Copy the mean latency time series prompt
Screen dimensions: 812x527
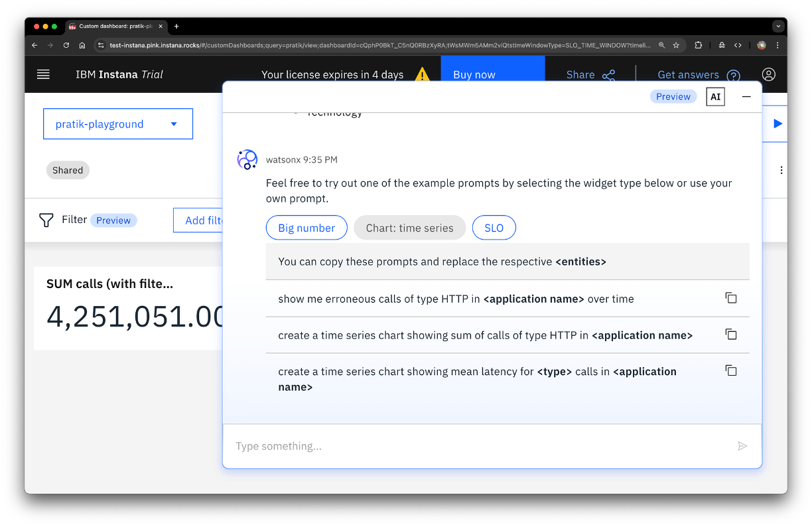[x=730, y=371]
